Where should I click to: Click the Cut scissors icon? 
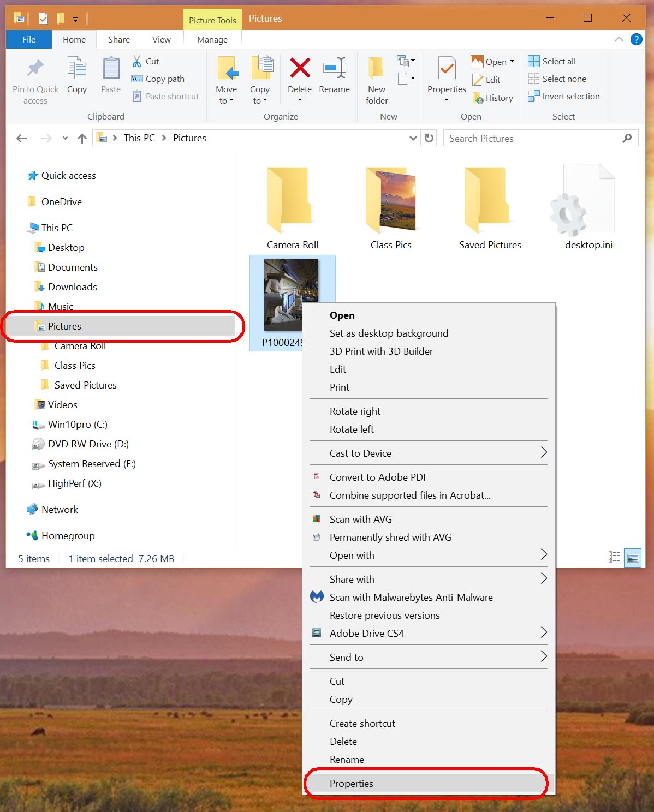137,61
